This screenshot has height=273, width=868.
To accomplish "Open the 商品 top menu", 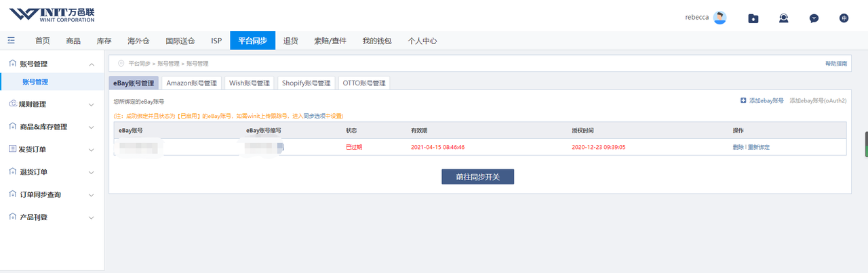I will (73, 41).
